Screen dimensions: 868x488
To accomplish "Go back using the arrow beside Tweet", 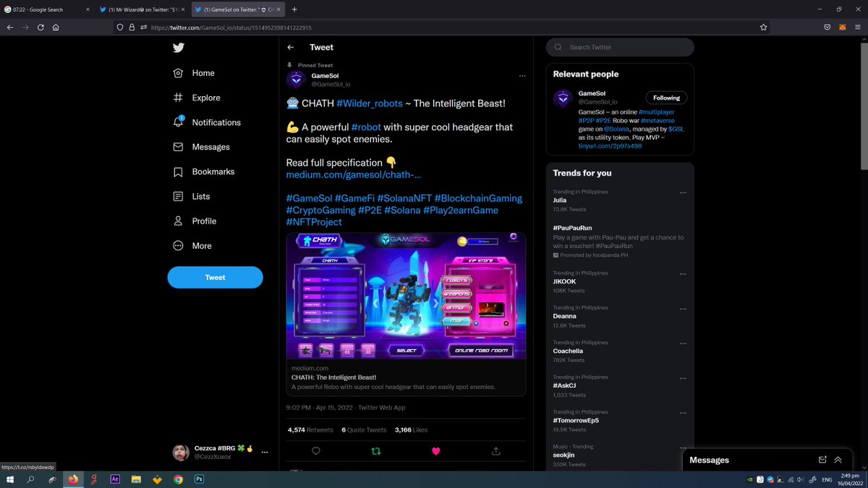I will pos(291,47).
